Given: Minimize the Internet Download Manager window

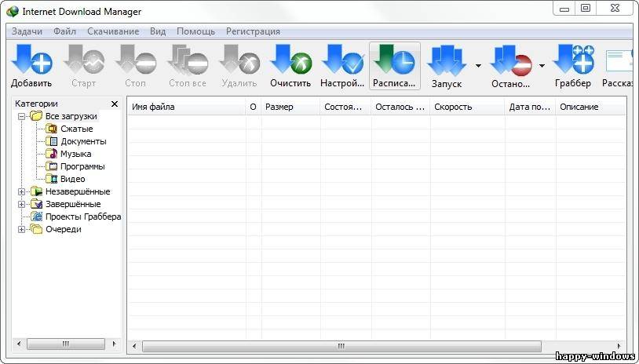Looking at the screenshot, I should pos(564,8).
